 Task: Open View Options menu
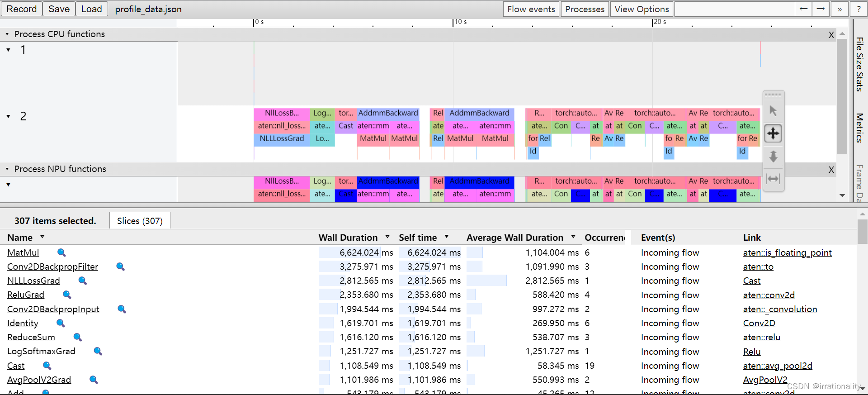tap(642, 9)
